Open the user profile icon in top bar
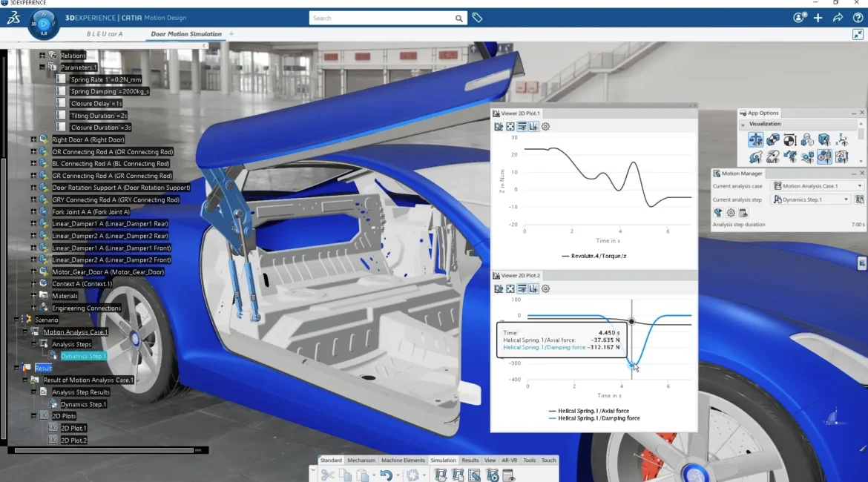The height and width of the screenshot is (482, 868). tap(799, 18)
